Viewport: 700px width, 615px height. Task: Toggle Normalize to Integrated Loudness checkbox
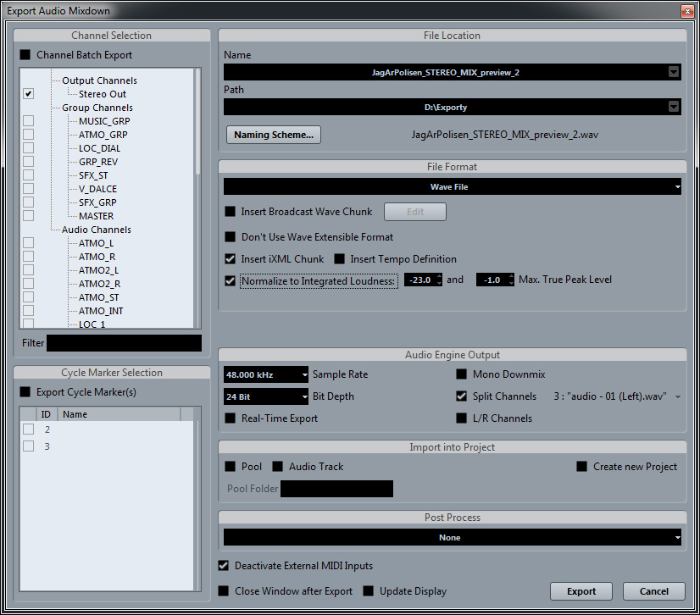click(x=230, y=280)
